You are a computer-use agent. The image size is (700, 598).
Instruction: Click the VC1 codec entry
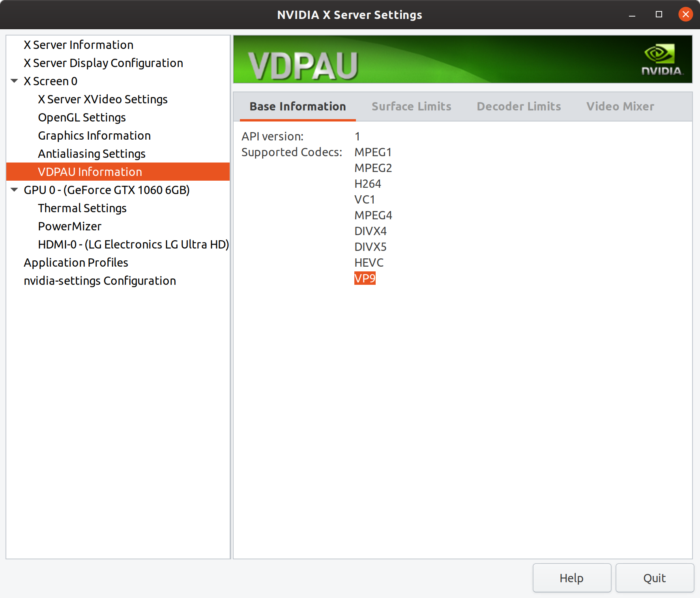[x=365, y=199]
